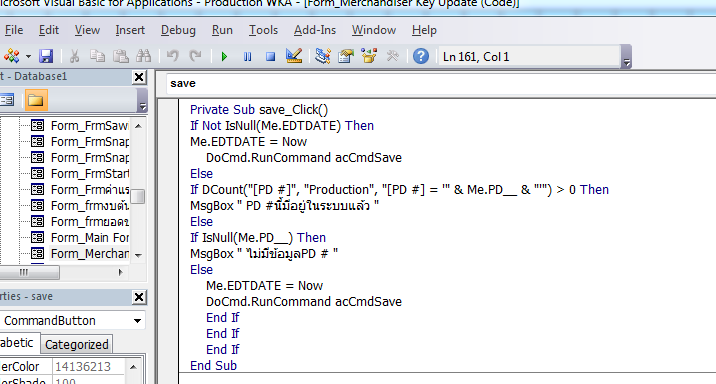Open Object Browser icon
The width and height of the screenshot is (716, 384).
369,57
